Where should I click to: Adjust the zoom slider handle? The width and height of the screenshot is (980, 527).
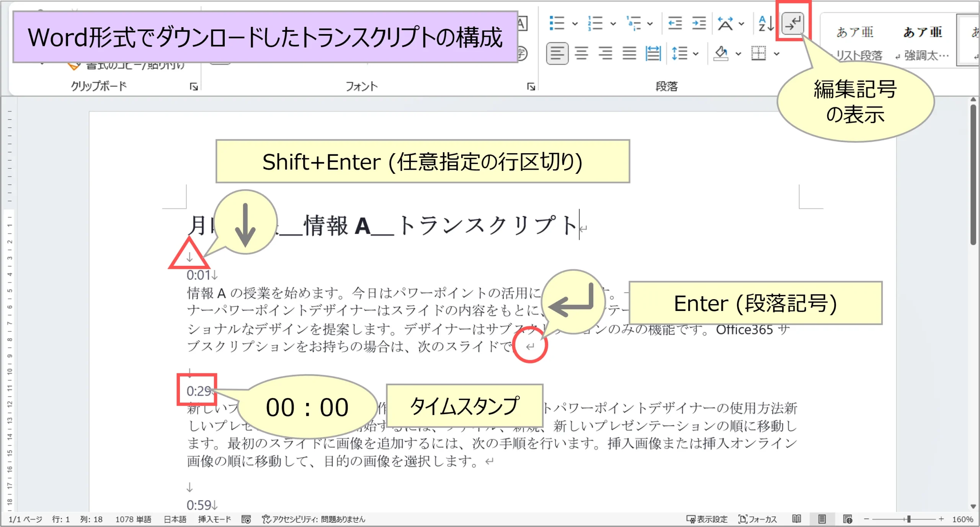point(908,519)
